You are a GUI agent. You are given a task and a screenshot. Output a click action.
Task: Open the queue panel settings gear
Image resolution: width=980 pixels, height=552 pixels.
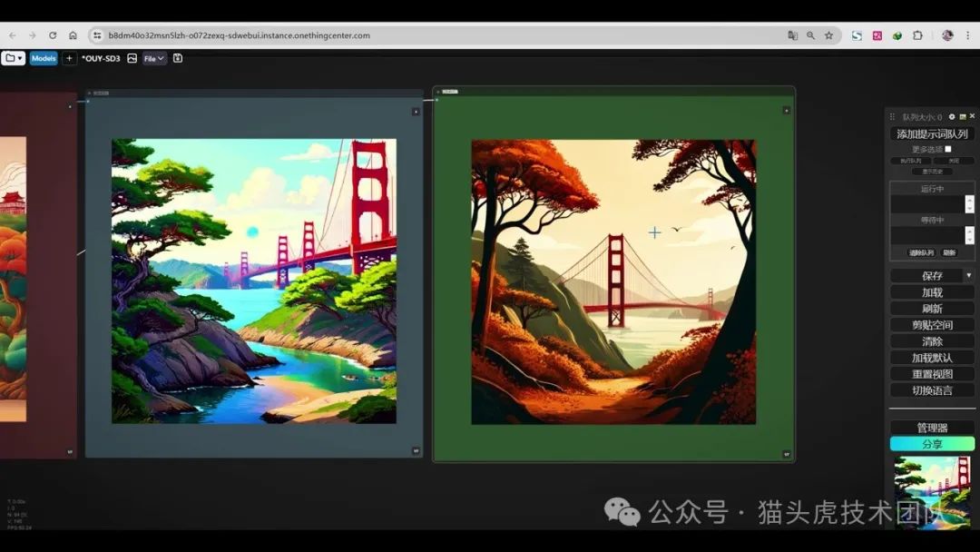[952, 117]
